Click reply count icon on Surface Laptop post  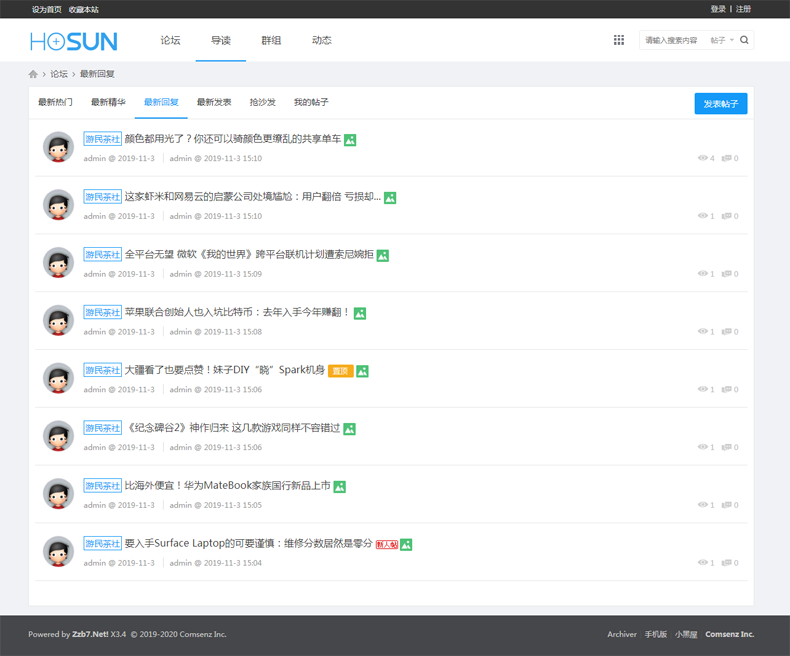click(x=727, y=563)
